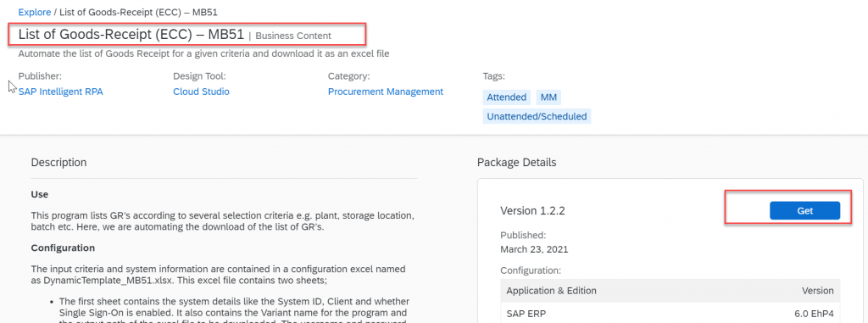
Task: Click the Published: label
Action: click(523, 235)
